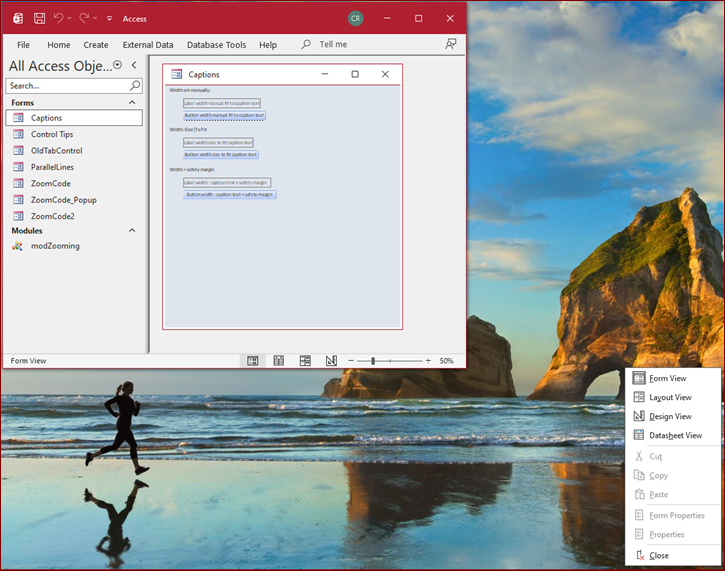Choose Design View in the context menu

[673, 416]
